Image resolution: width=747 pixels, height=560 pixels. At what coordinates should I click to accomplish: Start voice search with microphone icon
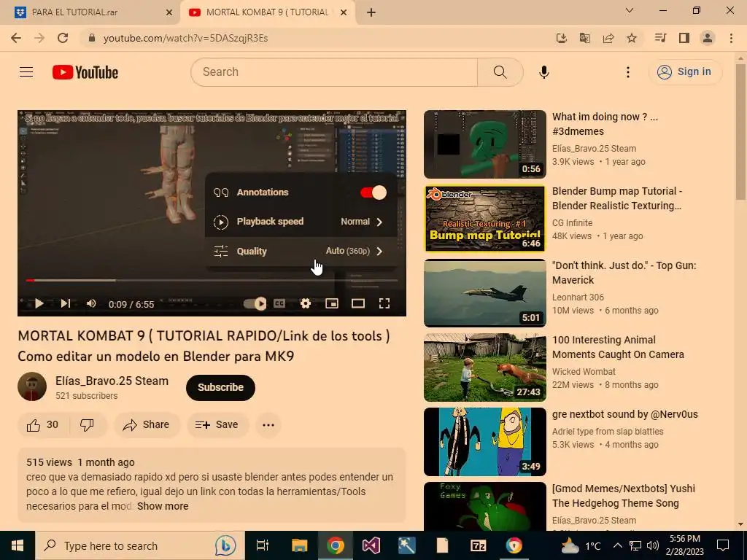544,72
